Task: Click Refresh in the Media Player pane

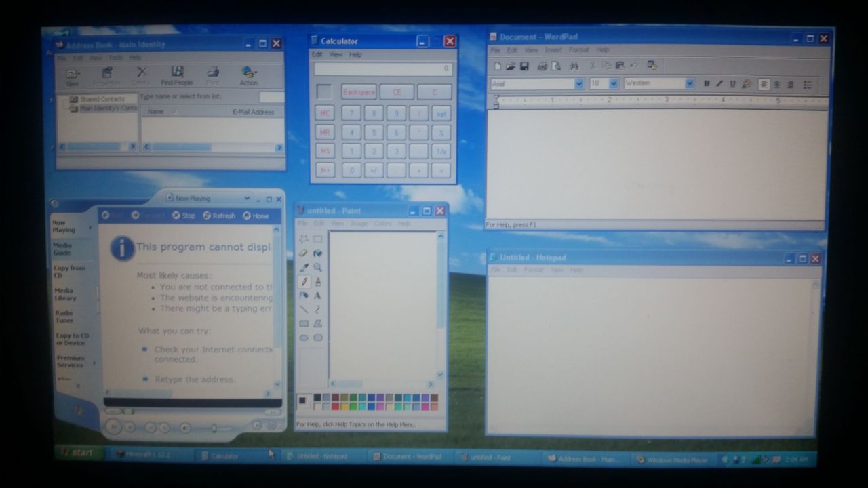Action: (218, 216)
